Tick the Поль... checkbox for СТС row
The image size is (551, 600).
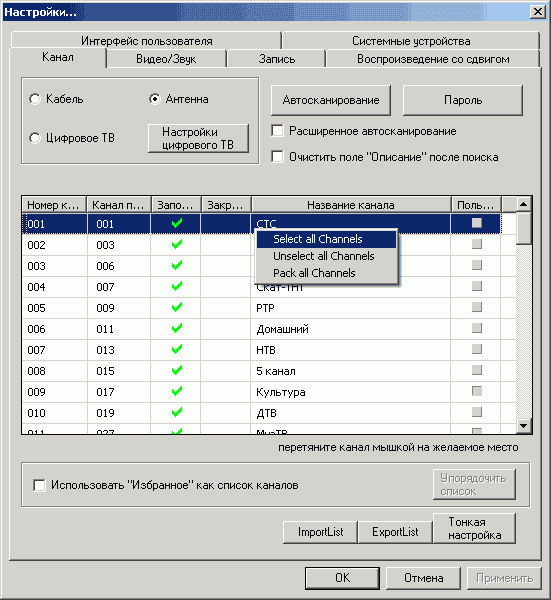click(477, 223)
